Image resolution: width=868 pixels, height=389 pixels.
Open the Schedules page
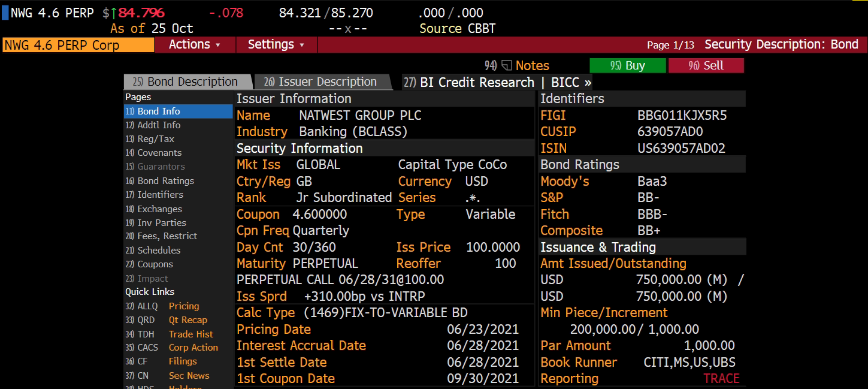(153, 251)
